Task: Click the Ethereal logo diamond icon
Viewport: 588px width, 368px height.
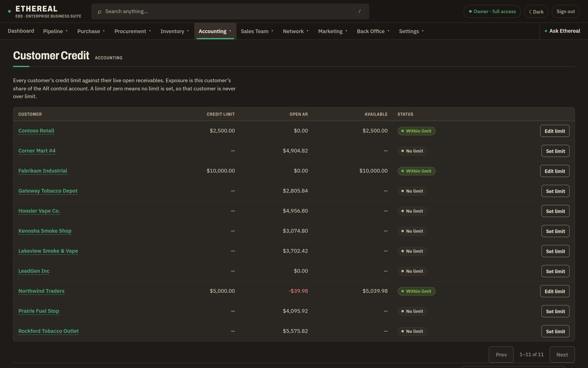Action: click(9, 11)
